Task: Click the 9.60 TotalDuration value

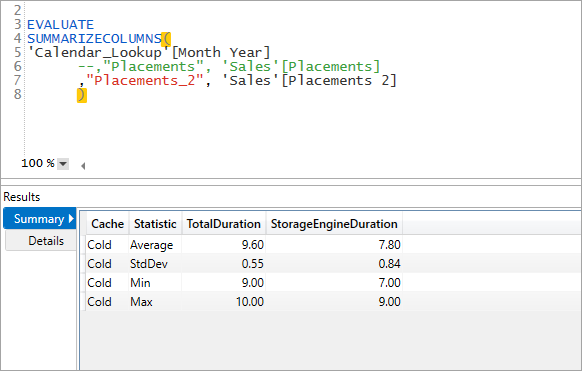Action: (252, 245)
